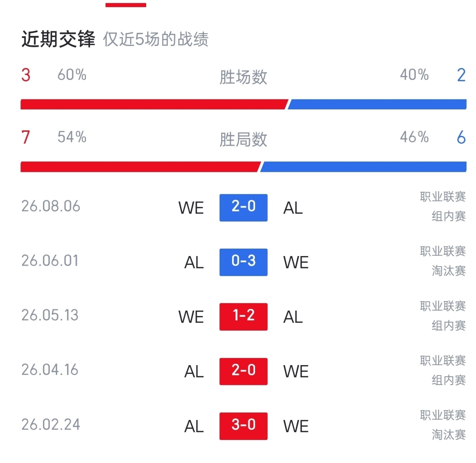Tap the 26.02.24 match date
Screen dimensions: 476x463
click(51, 425)
